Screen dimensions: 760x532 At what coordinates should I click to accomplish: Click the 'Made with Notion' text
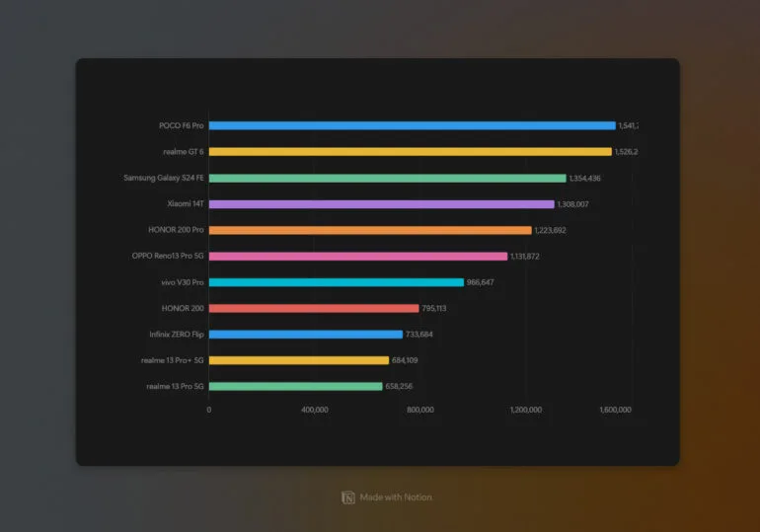click(x=396, y=497)
